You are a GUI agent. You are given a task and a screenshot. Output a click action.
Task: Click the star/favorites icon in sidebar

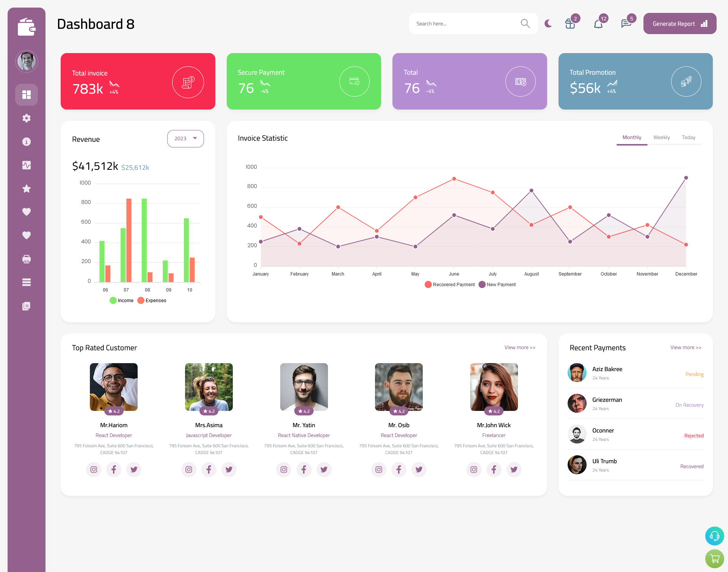point(26,188)
